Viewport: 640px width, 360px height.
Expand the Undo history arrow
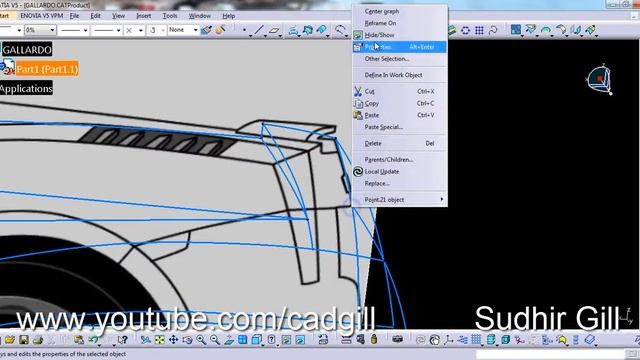(100, 345)
